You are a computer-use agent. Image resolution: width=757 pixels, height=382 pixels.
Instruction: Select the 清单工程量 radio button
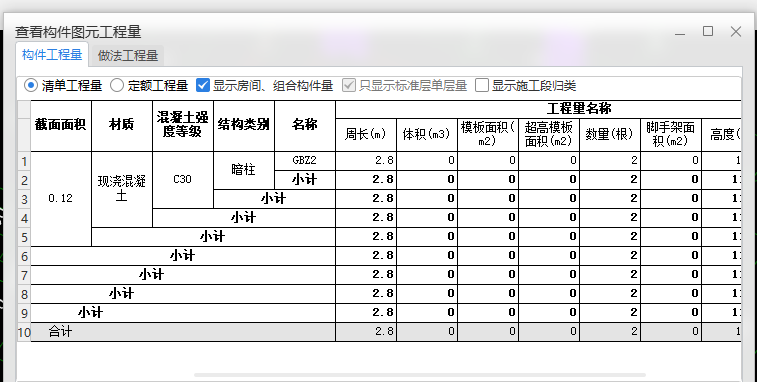(x=31, y=86)
